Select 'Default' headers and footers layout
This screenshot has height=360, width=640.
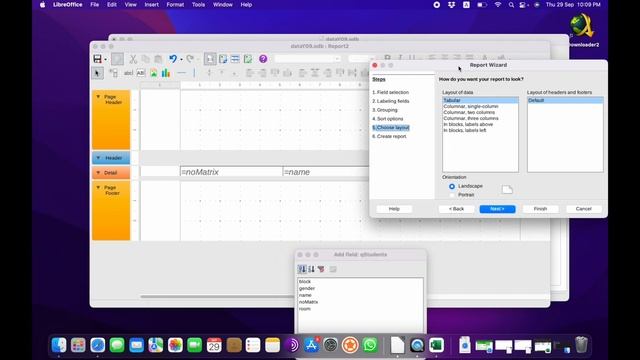pos(565,100)
